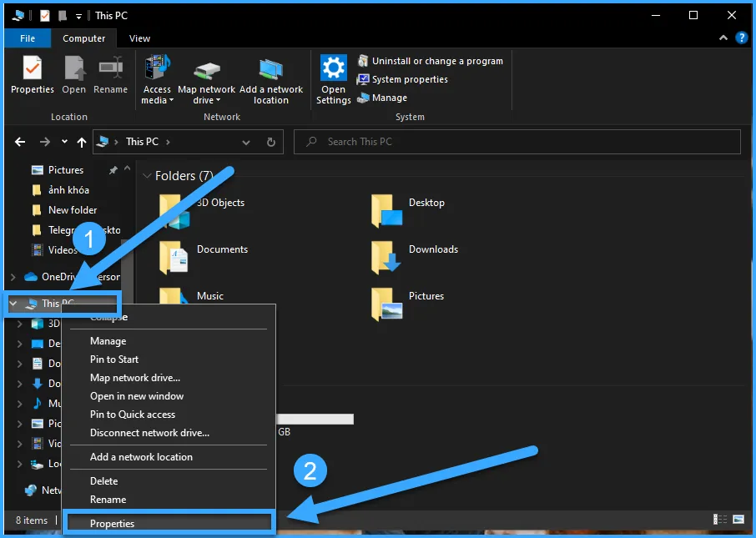Open the address bar history dropdown
Screen dimensions: 756x538
[x=245, y=143]
